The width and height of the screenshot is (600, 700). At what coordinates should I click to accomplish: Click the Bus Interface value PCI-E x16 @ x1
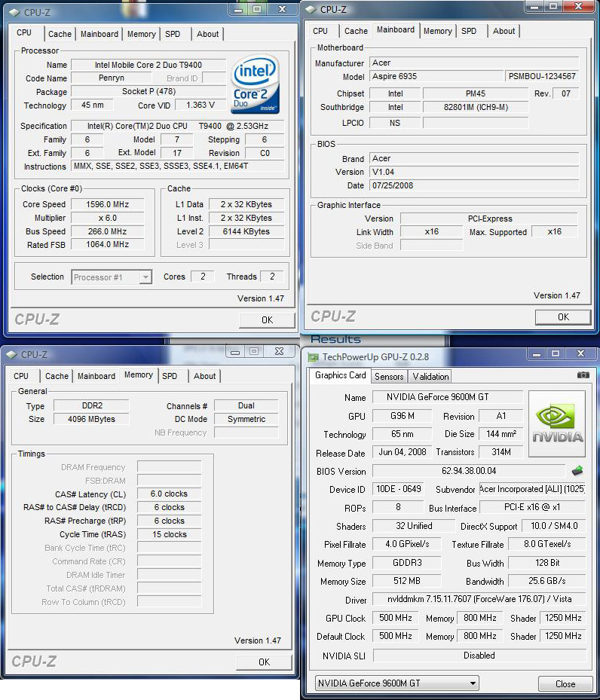pyautogui.click(x=532, y=507)
